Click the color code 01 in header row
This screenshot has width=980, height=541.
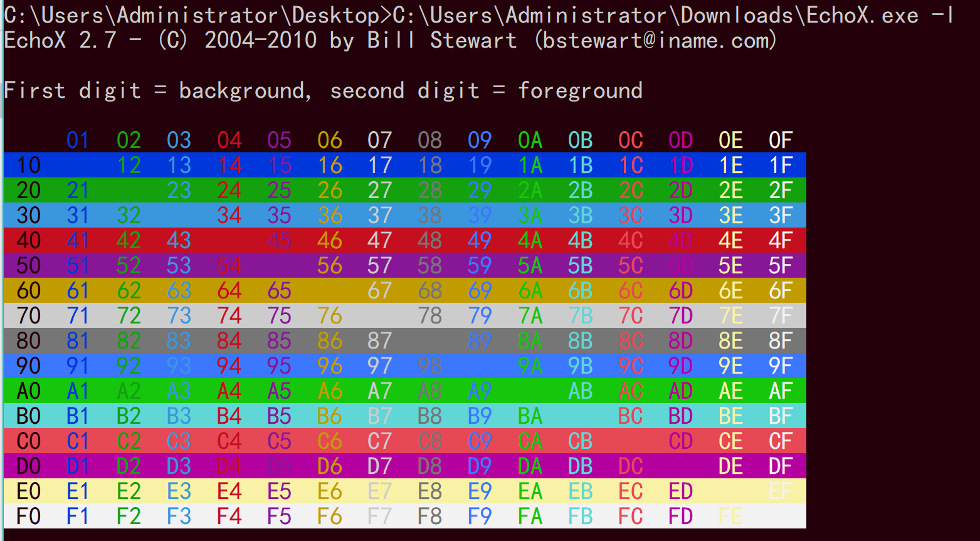(78, 140)
